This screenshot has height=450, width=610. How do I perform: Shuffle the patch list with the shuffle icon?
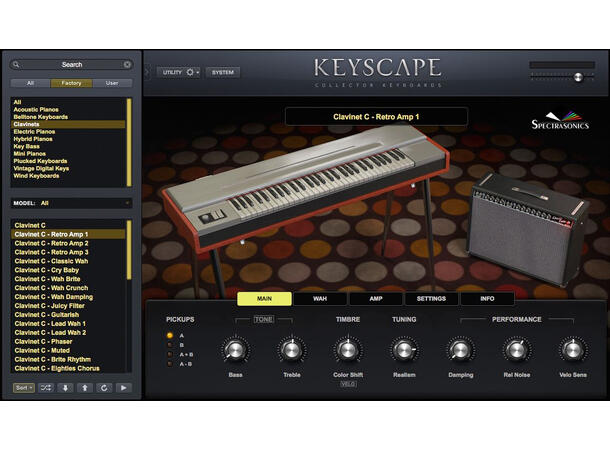(x=46, y=388)
